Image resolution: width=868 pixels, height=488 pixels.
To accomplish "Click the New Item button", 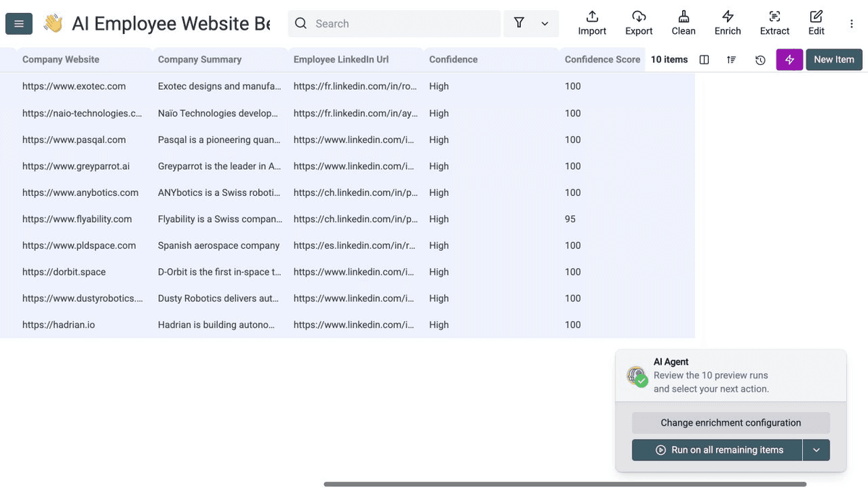I will click(x=834, y=59).
